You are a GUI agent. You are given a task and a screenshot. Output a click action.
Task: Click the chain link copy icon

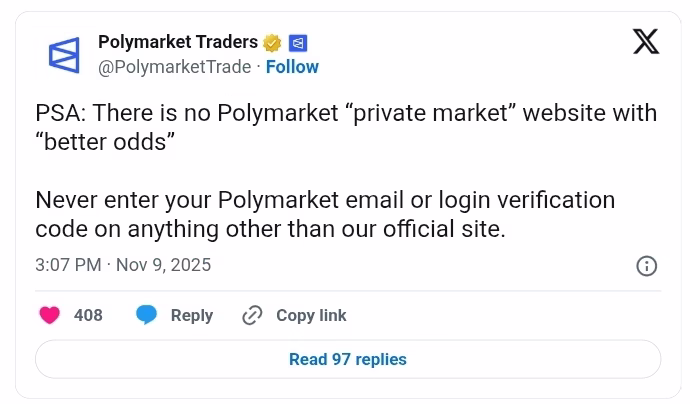tap(252, 315)
